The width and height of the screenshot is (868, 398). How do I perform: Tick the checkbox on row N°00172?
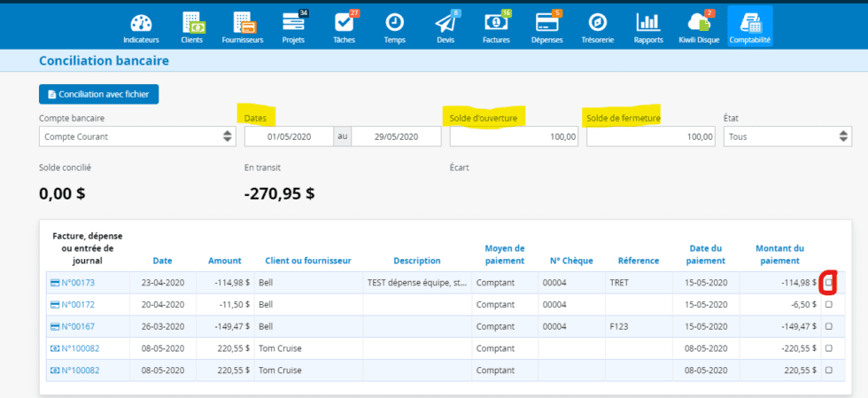828,304
